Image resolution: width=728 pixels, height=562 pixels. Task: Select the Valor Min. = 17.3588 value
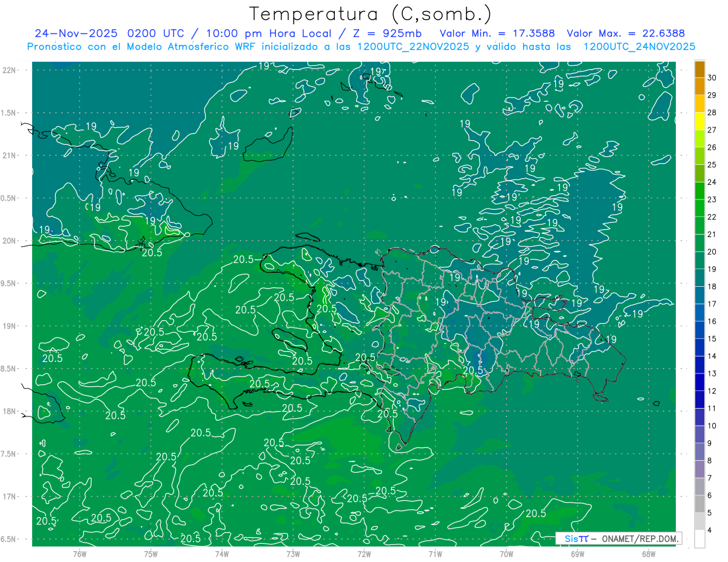pyautogui.click(x=497, y=33)
